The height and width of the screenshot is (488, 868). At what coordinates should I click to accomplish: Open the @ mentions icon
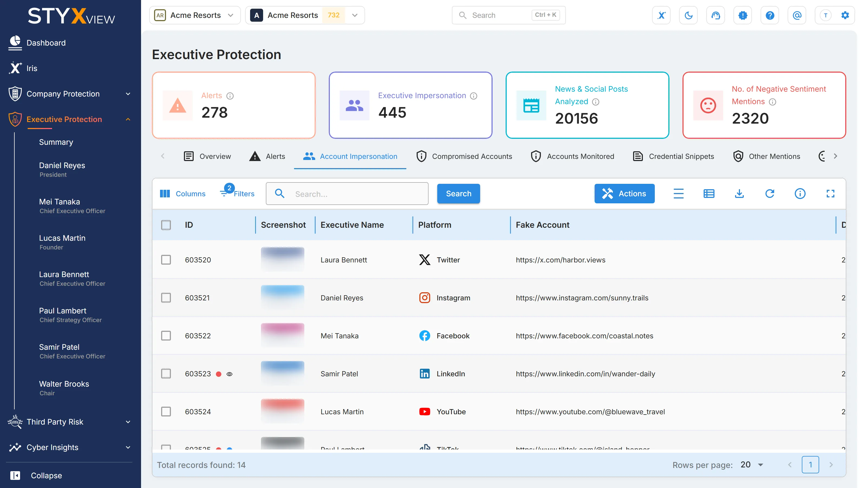[797, 15]
